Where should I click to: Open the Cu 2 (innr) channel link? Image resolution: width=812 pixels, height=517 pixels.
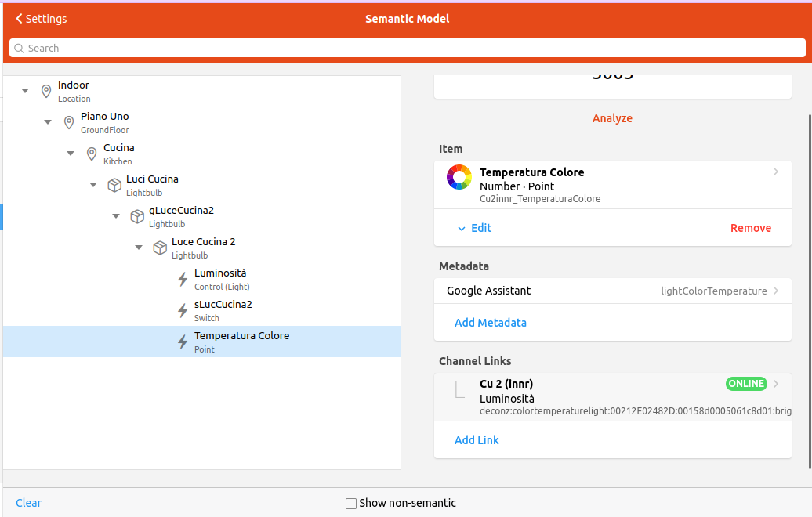(x=612, y=397)
